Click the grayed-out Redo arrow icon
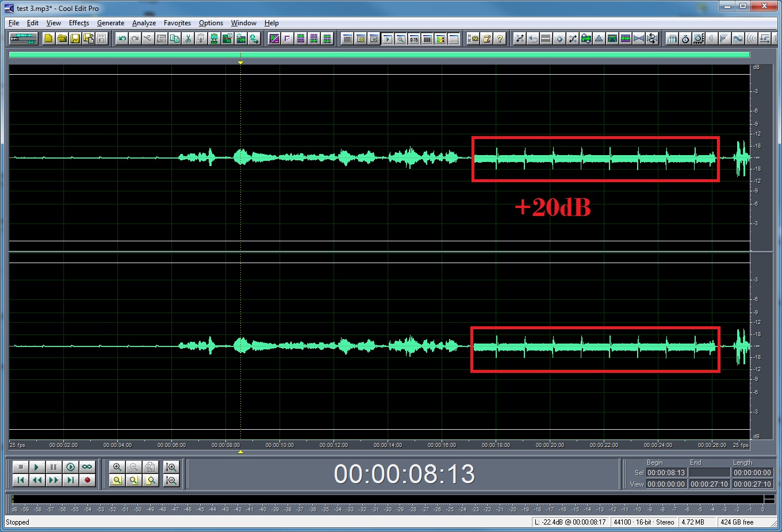The height and width of the screenshot is (532, 782). tap(135, 38)
